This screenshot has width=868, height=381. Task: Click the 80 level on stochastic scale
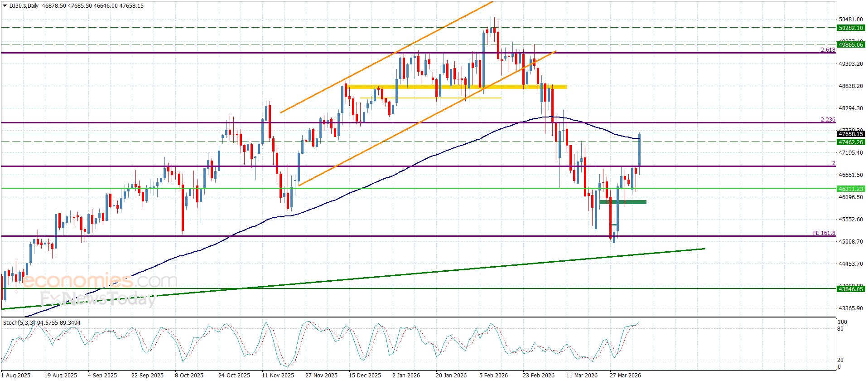[840, 329]
